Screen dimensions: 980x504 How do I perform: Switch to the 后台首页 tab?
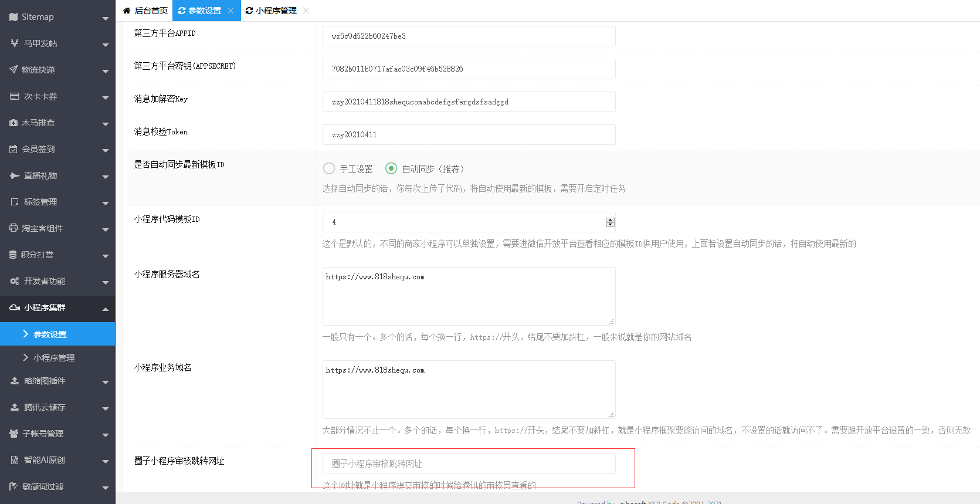tap(145, 11)
